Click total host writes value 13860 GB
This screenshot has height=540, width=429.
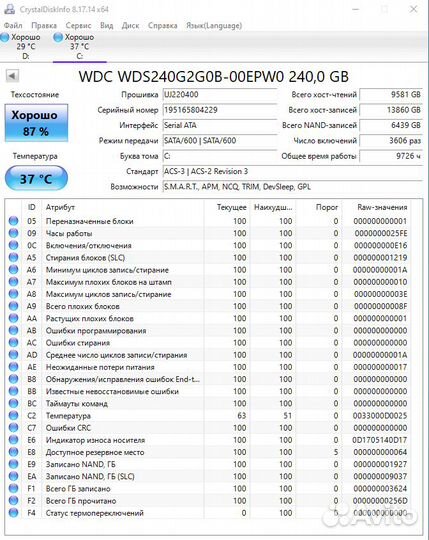pyautogui.click(x=391, y=110)
